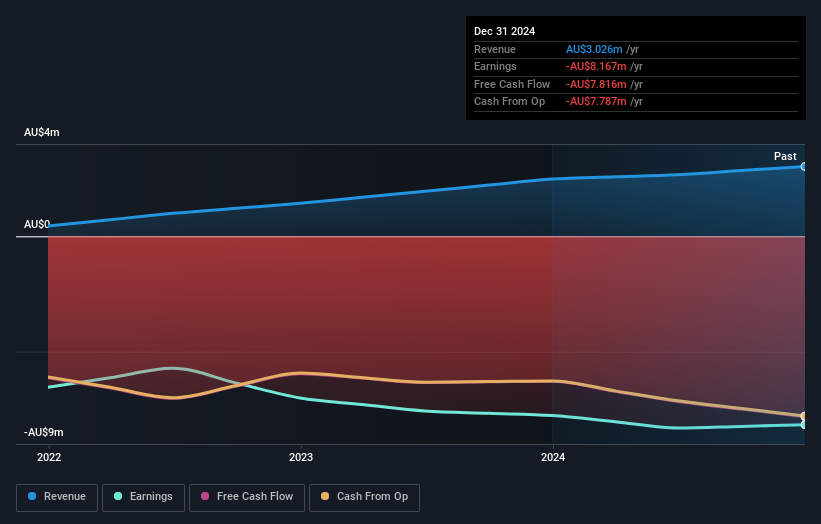Toggle the Revenue legend button

tap(57, 497)
